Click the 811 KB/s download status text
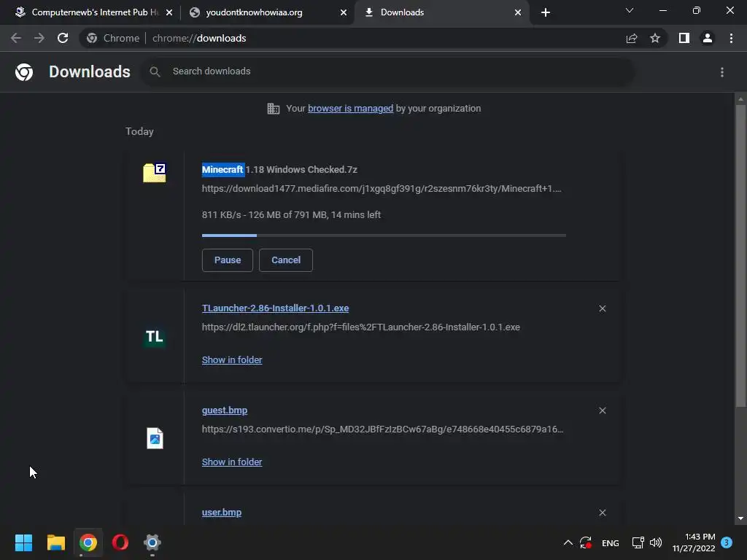 [291, 215]
